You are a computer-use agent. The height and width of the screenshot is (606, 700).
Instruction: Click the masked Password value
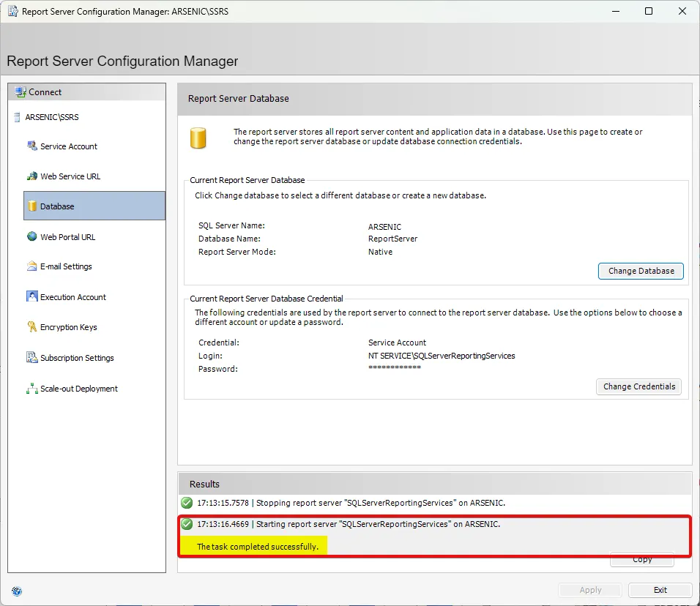[395, 367]
